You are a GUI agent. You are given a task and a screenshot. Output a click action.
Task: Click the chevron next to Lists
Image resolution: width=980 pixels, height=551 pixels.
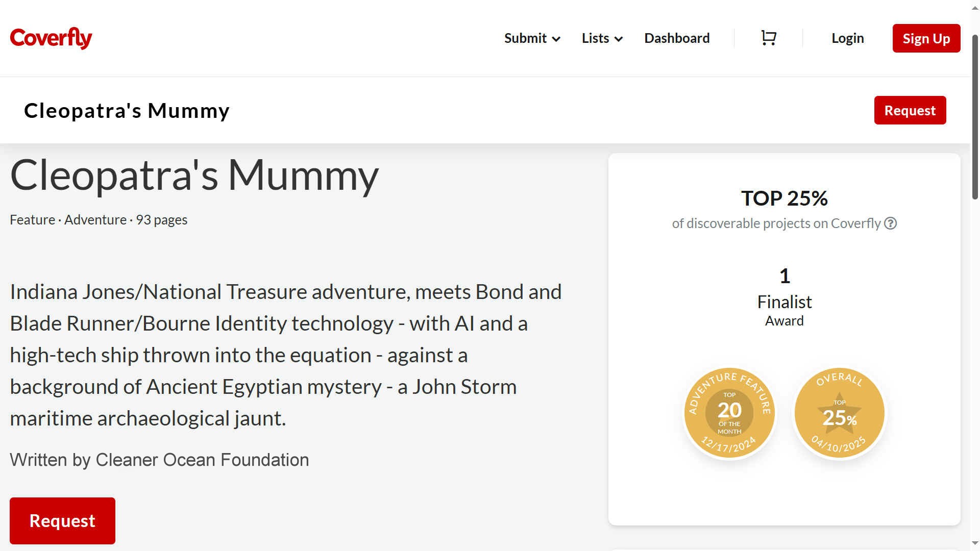pos(619,39)
